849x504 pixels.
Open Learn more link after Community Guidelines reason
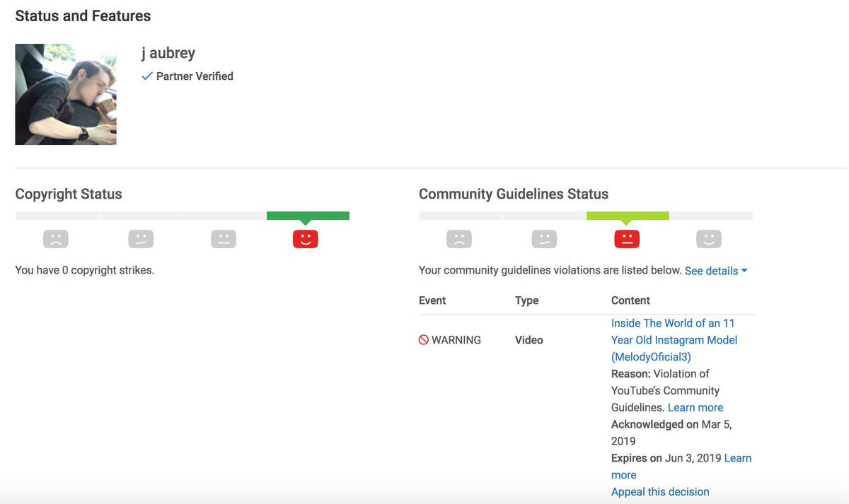pos(695,407)
